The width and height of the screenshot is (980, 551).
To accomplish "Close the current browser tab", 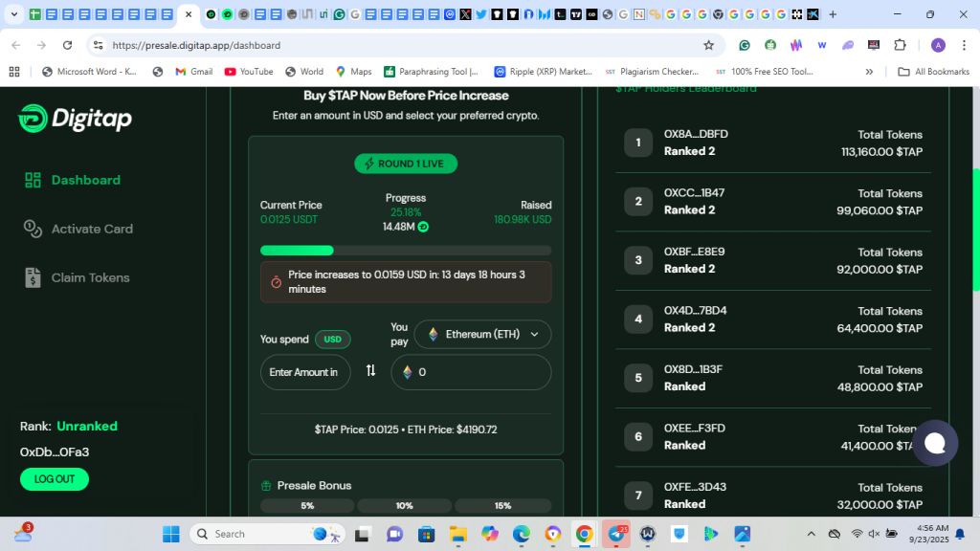I will coord(189,14).
